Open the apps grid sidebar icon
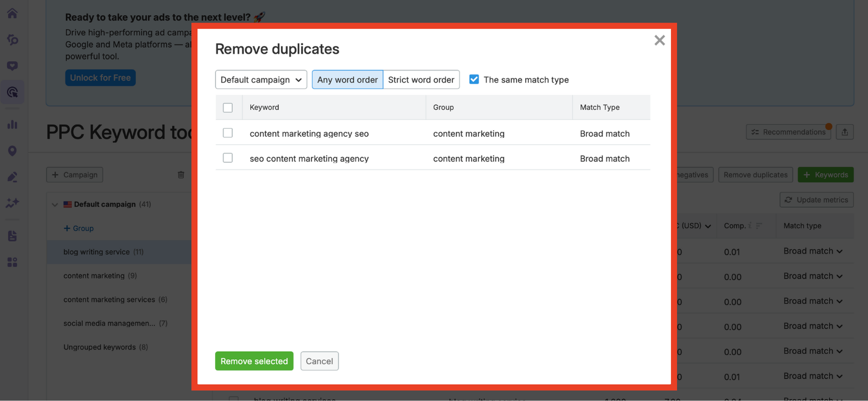The image size is (868, 401). click(12, 262)
